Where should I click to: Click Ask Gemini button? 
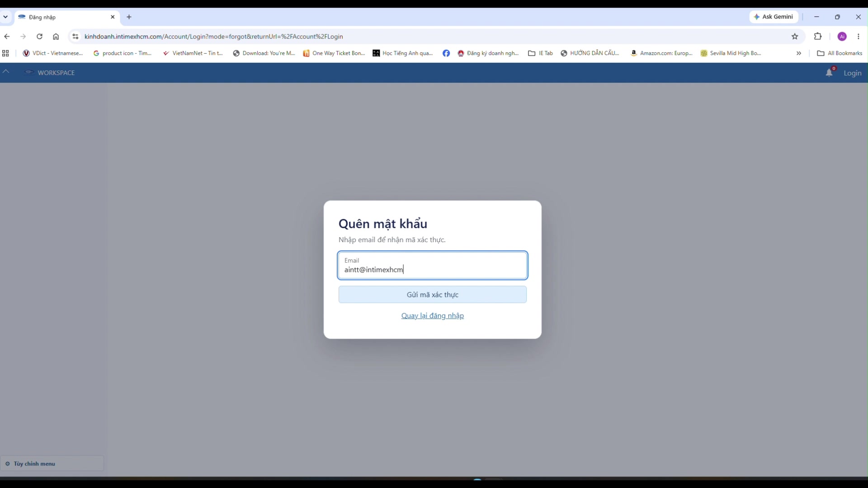point(774,17)
